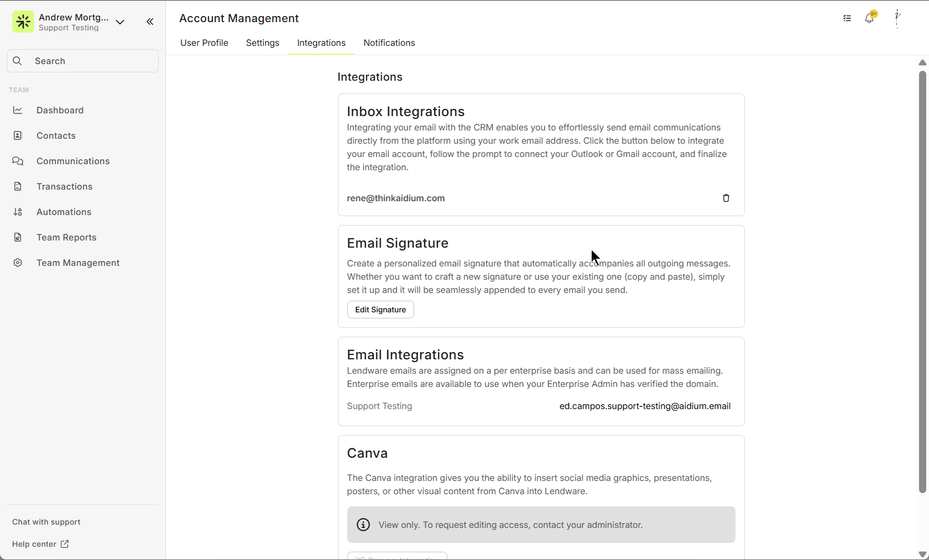Click the Team Management gear icon
Image resolution: width=929 pixels, height=560 pixels.
click(18, 263)
